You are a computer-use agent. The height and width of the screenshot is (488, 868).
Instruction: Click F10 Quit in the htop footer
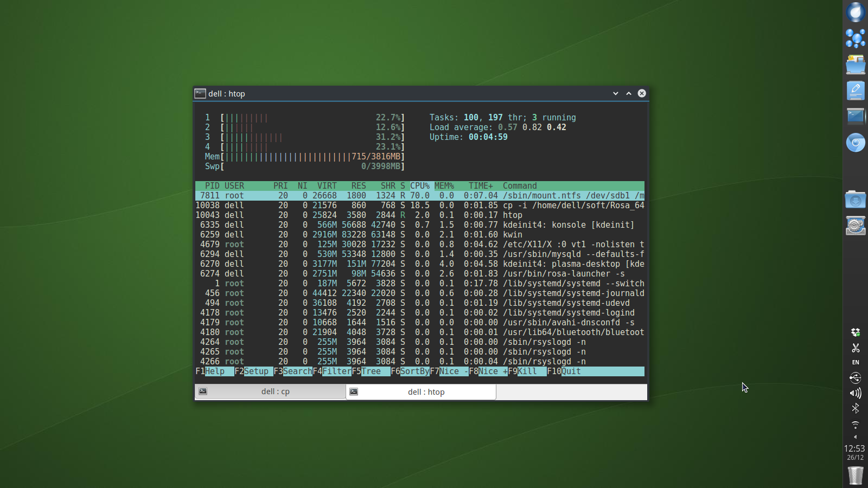[564, 371]
